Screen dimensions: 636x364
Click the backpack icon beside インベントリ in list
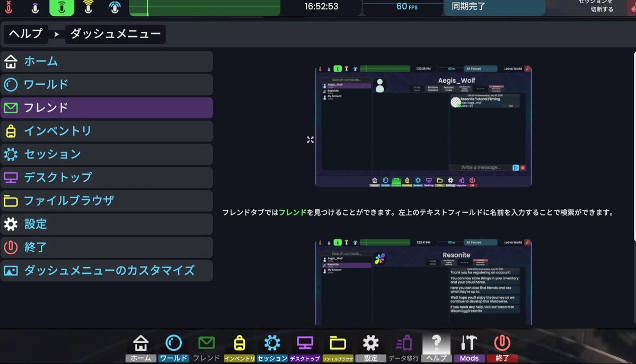coord(11,131)
